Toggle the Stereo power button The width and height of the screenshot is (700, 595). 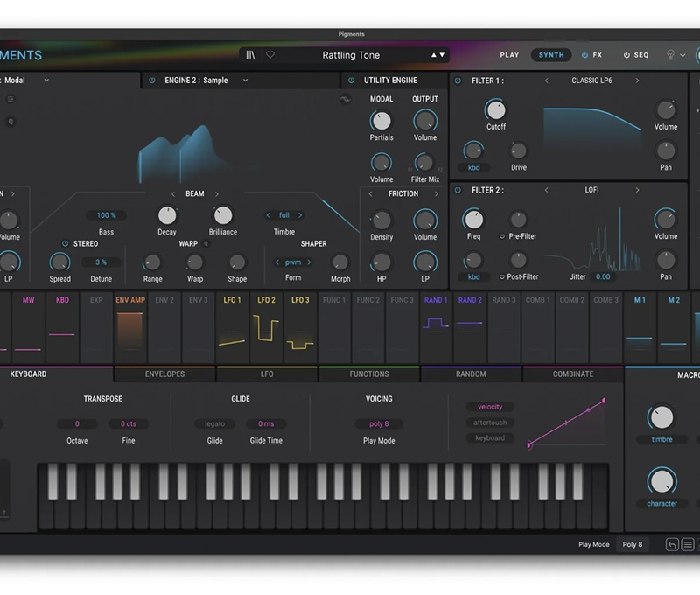click(65, 244)
